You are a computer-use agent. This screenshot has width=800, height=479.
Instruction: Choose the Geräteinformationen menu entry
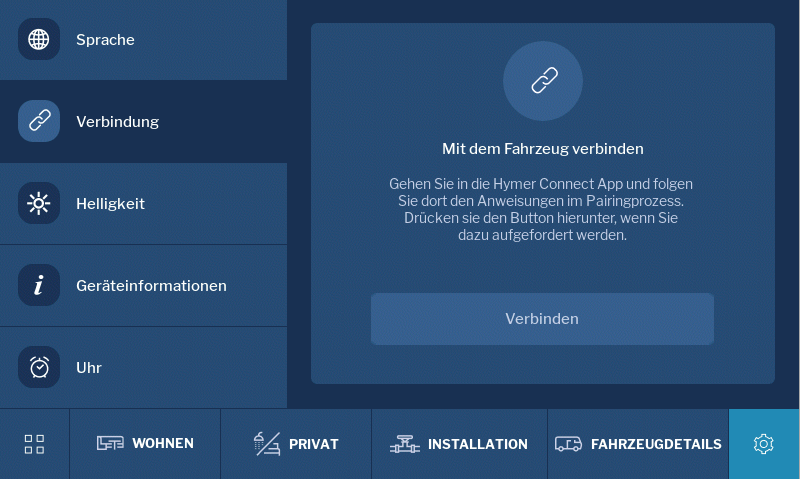coord(151,286)
